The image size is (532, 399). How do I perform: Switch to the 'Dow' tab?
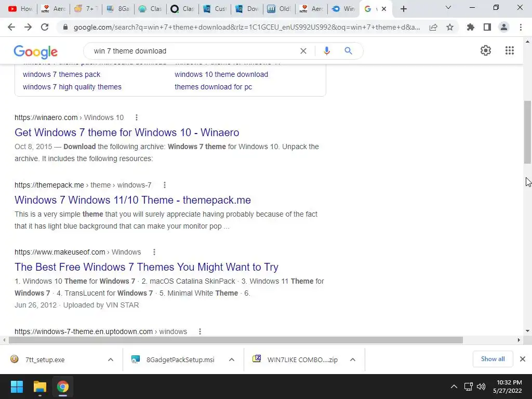coord(247,9)
